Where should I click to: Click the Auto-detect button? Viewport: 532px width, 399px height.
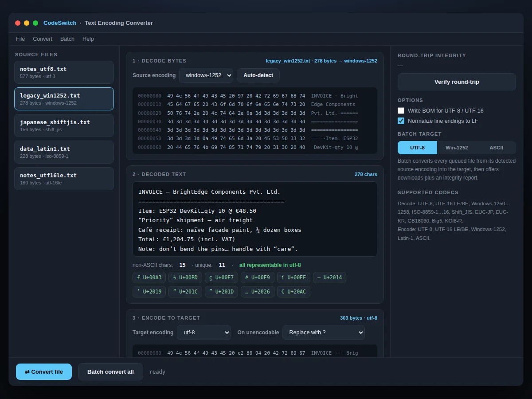click(x=258, y=75)
